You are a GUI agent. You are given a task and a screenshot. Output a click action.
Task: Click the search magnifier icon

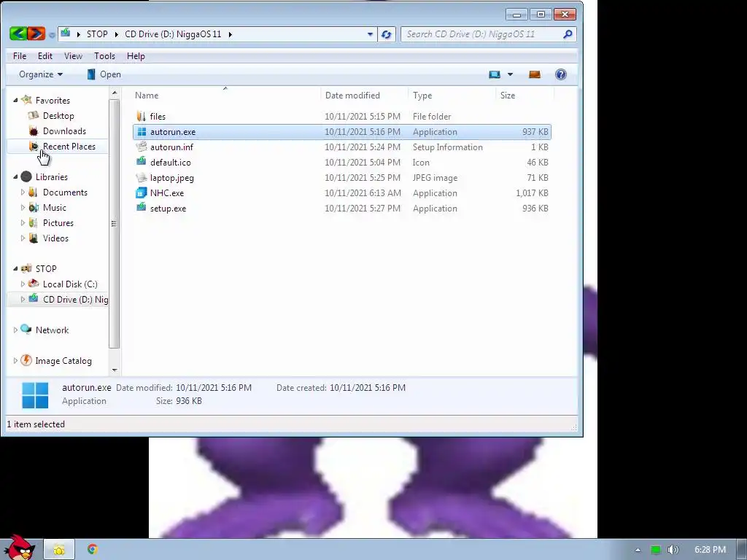[568, 34]
